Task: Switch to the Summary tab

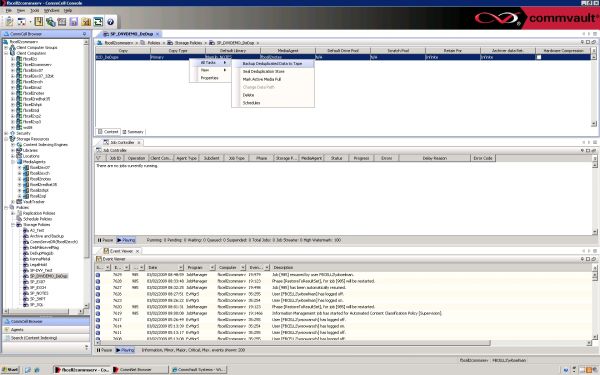Action: (x=133, y=132)
